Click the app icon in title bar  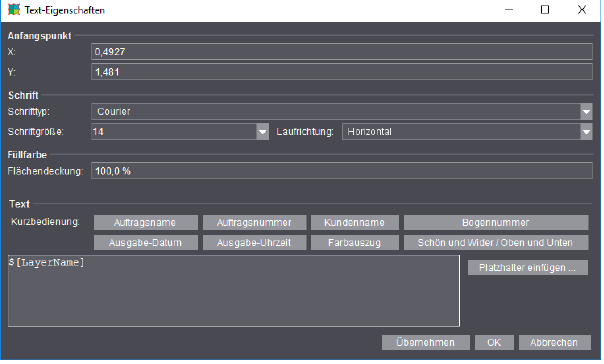pyautogui.click(x=14, y=10)
